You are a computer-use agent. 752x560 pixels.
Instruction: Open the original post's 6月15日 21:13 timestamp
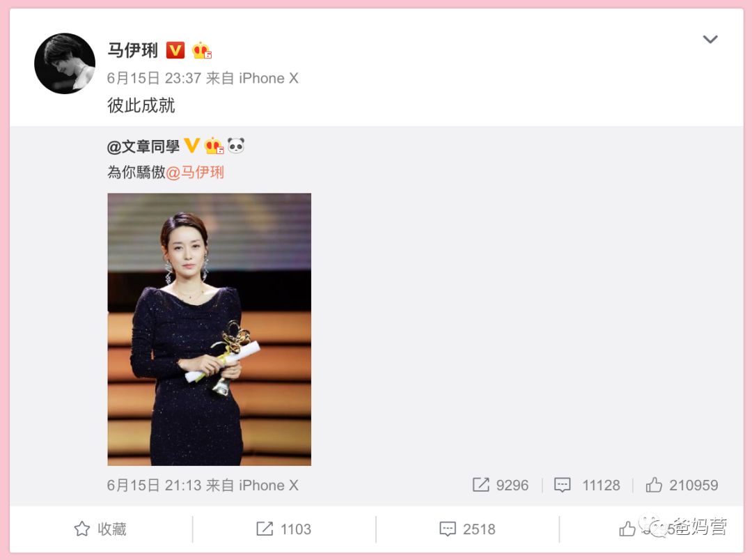(154, 485)
